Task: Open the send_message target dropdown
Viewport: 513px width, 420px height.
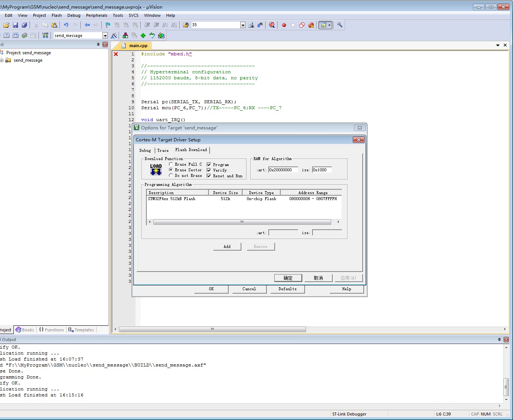Action: coord(105,36)
